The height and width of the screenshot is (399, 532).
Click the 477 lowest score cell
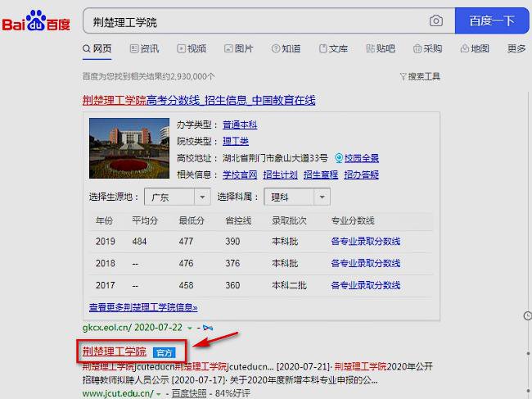[x=186, y=242]
